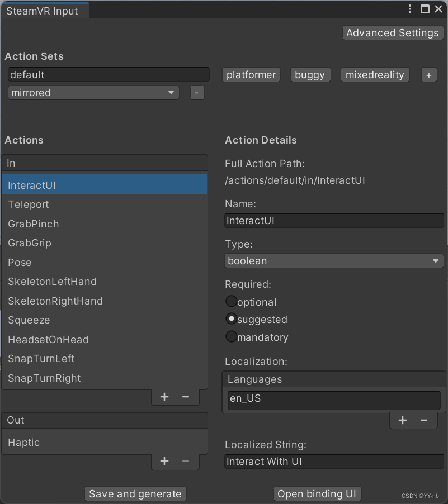The height and width of the screenshot is (504, 448).
Task: Remove the selected In action with minus
Action: point(186,397)
